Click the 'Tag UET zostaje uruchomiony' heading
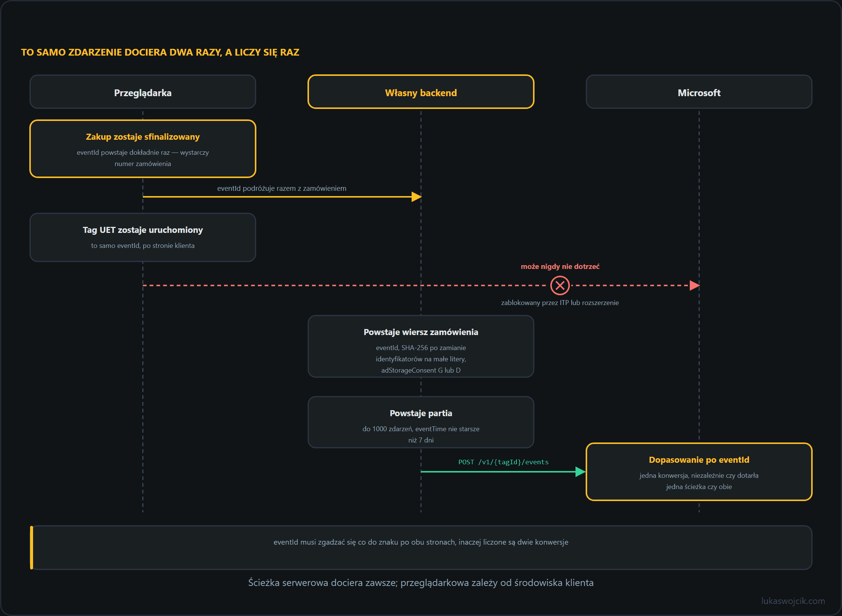This screenshot has width=842, height=616. click(x=143, y=230)
